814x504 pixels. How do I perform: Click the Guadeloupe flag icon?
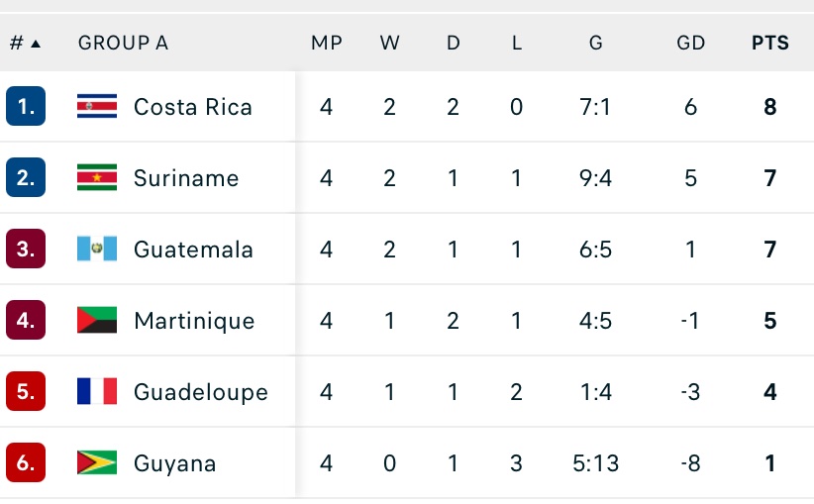(97, 392)
